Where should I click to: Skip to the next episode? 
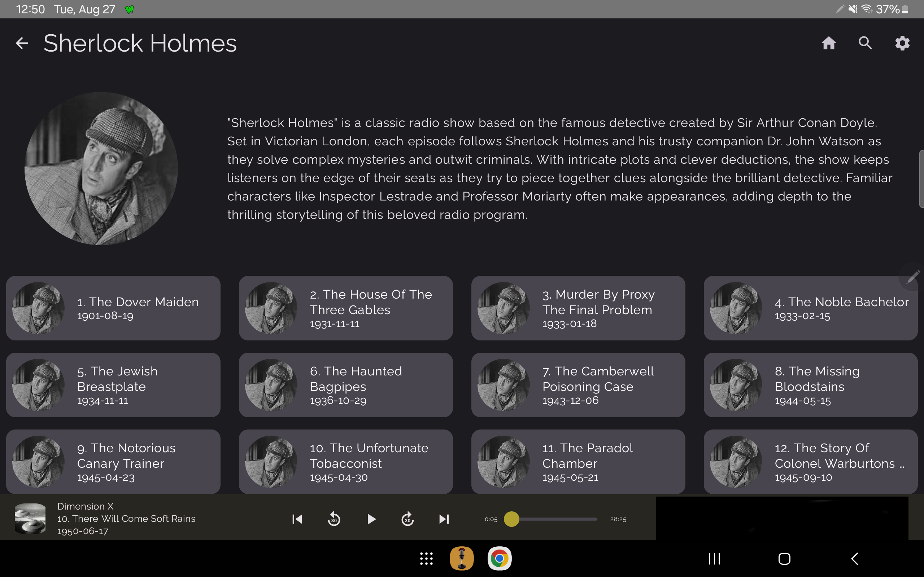coord(444,519)
